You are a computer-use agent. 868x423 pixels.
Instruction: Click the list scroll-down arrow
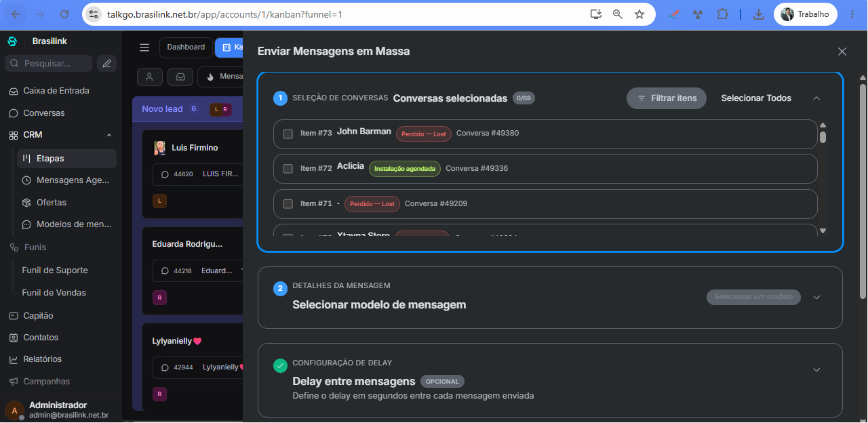click(x=823, y=231)
